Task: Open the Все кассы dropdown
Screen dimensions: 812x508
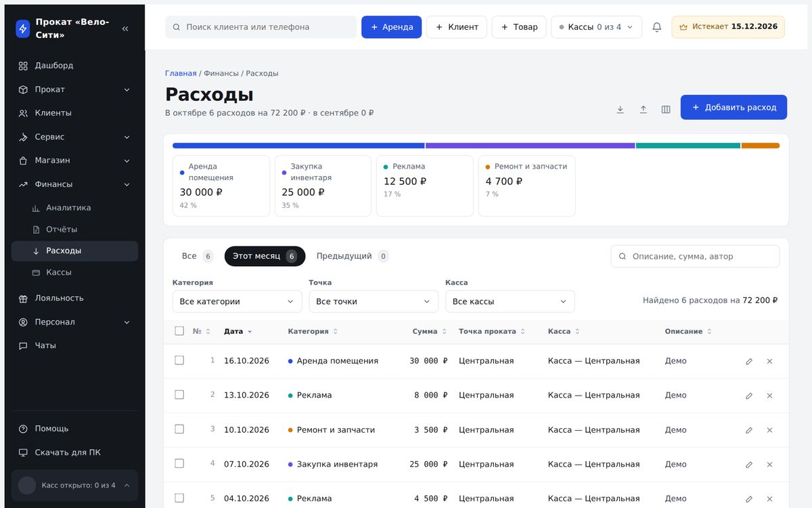Action: tap(510, 301)
